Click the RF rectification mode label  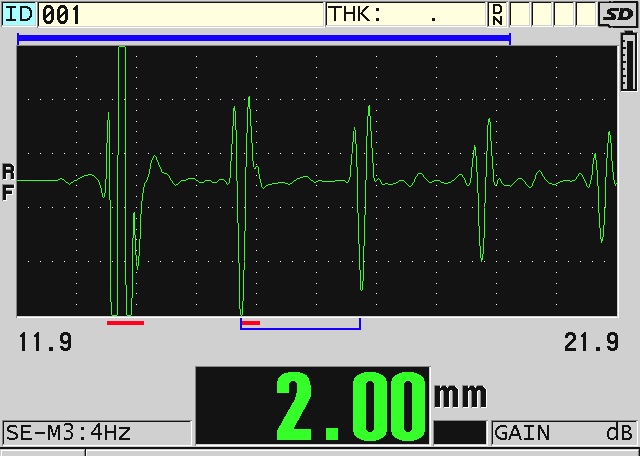[x=8, y=183]
